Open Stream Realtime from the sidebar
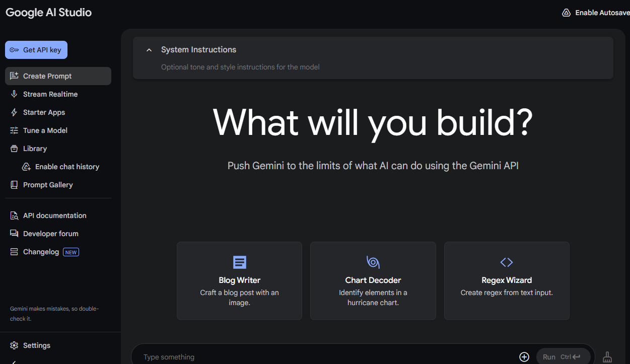Screen dimensions: 630x364 click(x=50, y=94)
